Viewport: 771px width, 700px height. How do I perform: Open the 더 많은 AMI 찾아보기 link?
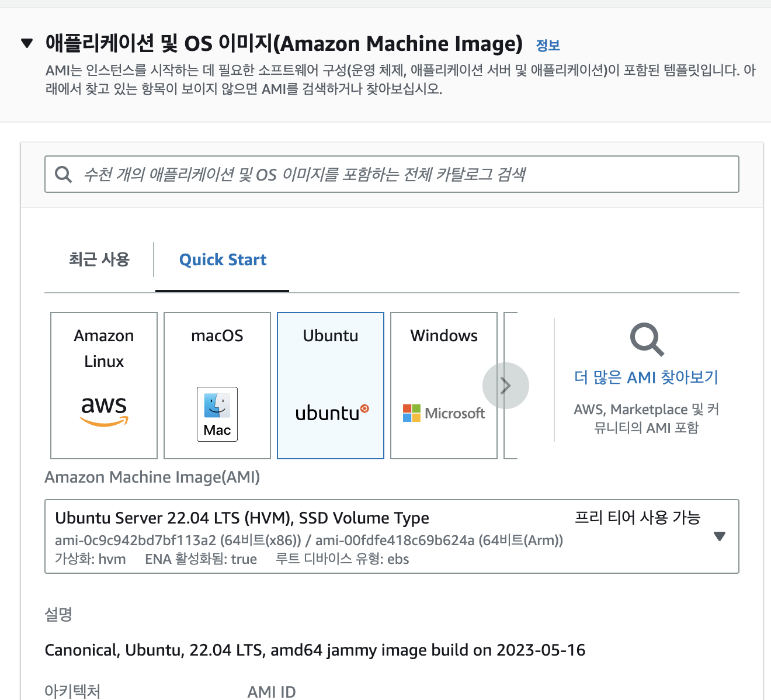point(646,377)
